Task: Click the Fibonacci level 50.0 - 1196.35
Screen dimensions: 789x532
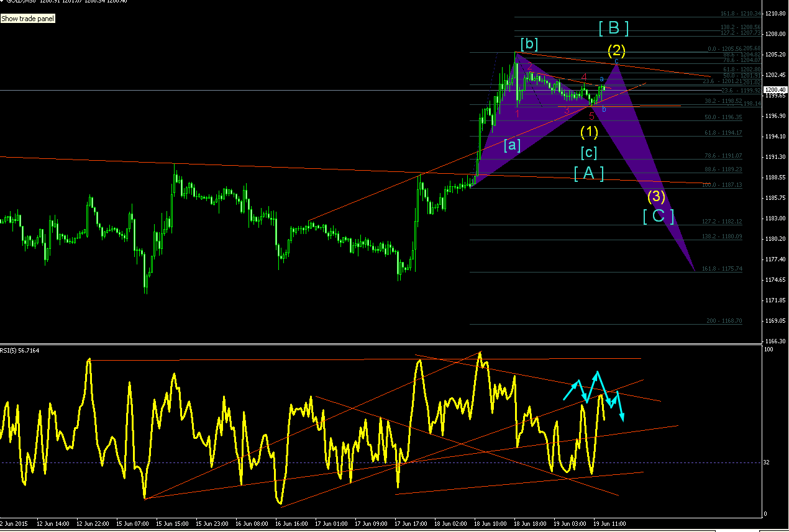Action: click(723, 117)
